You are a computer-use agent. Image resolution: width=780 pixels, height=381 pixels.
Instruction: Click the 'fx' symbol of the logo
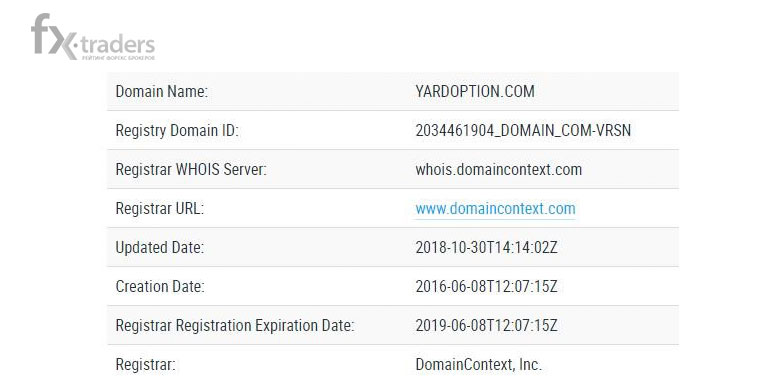click(x=54, y=36)
